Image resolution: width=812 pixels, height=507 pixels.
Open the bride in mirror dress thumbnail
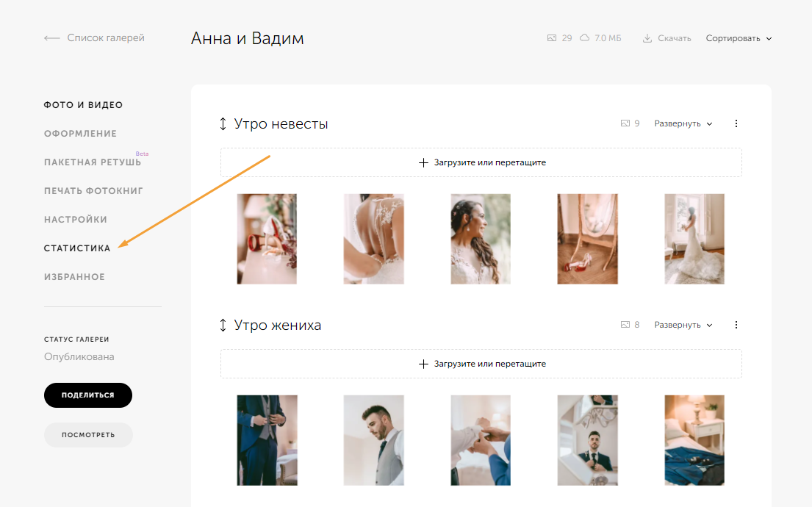[694, 239]
